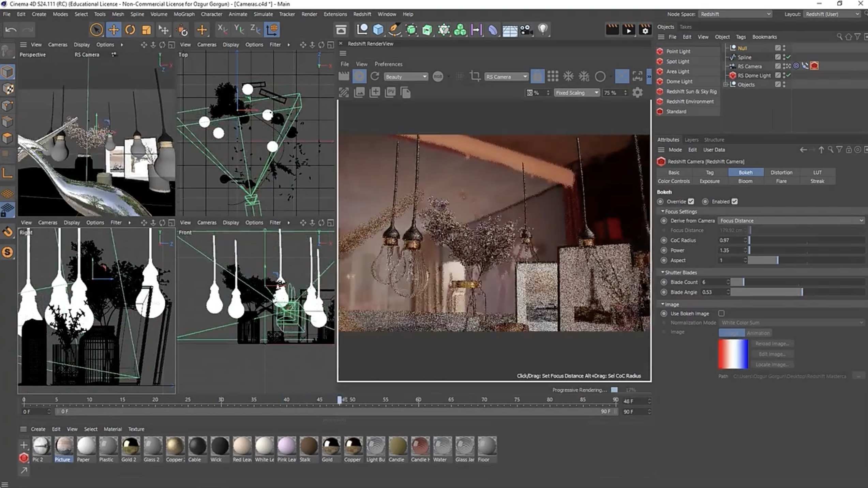This screenshot has height=488, width=868.
Task: Click the RGB display mode icon
Action: tap(438, 76)
